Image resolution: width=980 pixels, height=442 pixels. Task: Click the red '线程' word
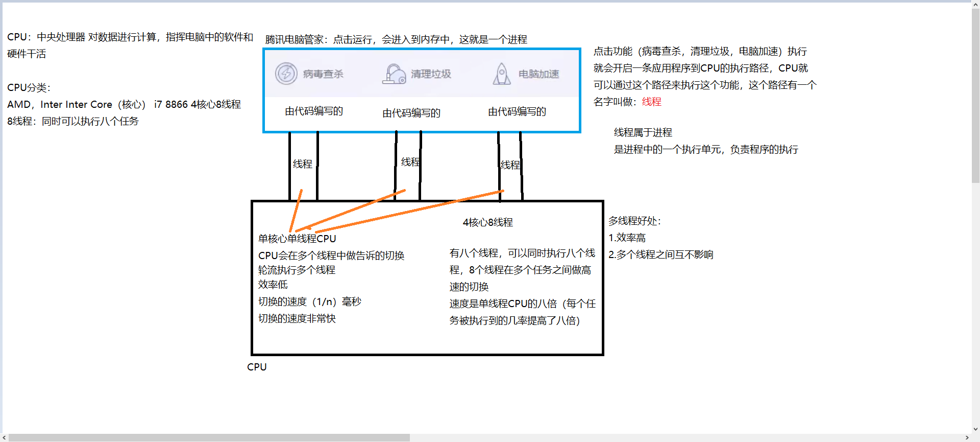coord(652,102)
